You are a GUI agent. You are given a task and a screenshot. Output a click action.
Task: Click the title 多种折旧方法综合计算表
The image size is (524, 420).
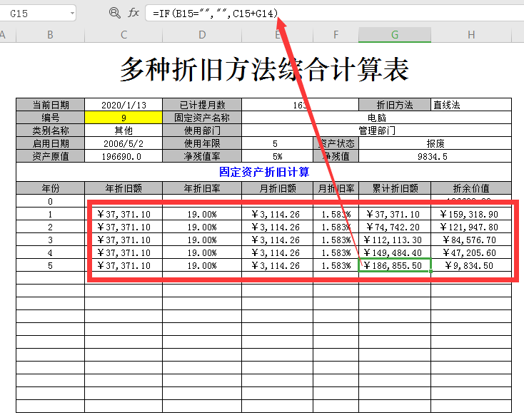(264, 68)
